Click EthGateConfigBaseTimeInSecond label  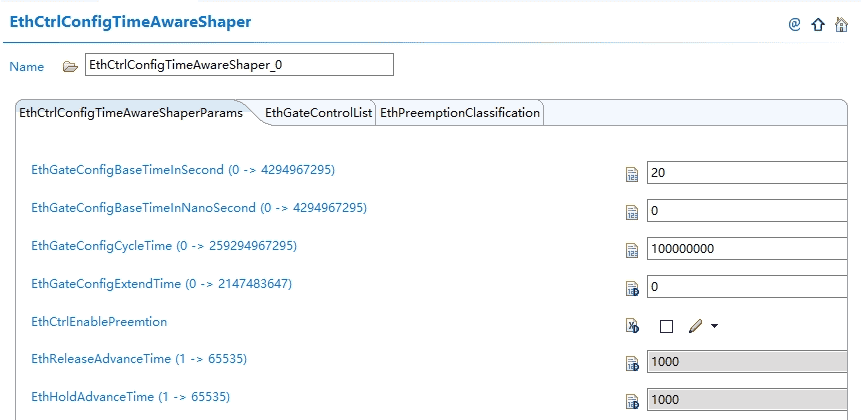click(x=183, y=170)
